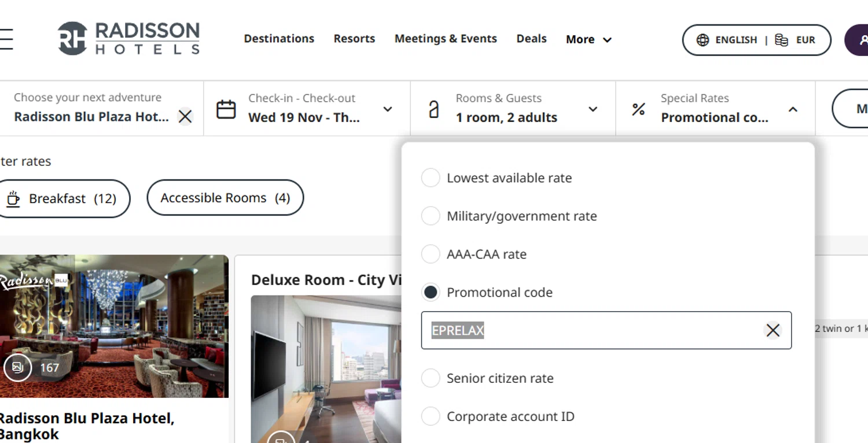Open the Deluxe Room photo
The height and width of the screenshot is (443, 868).
pyautogui.click(x=326, y=369)
